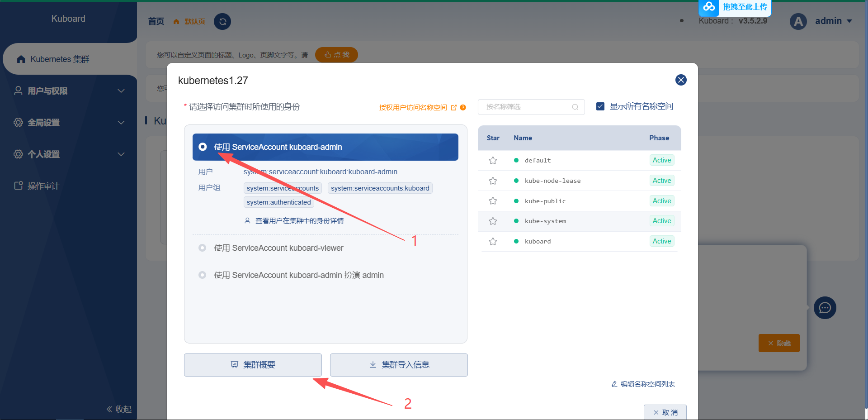The height and width of the screenshot is (420, 868).
Task: Click the refresh icon next to 默认页
Action: coord(222,21)
